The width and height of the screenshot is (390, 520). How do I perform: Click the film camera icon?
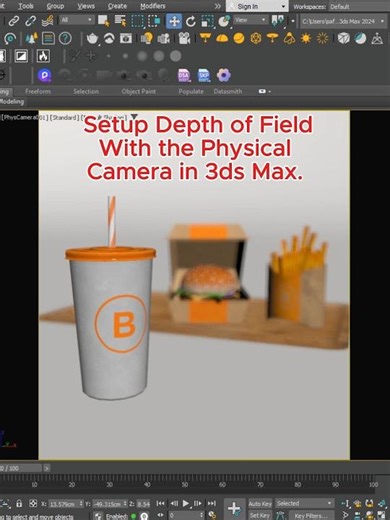pos(184,39)
